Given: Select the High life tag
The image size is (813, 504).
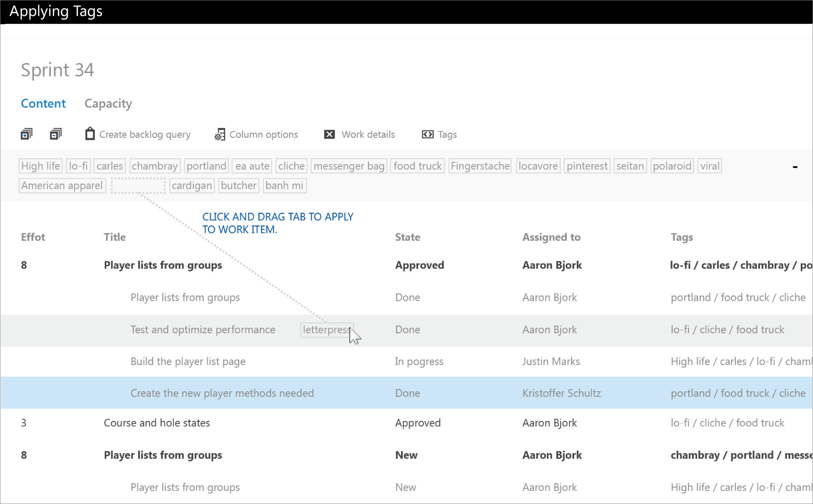Looking at the screenshot, I should (40, 166).
